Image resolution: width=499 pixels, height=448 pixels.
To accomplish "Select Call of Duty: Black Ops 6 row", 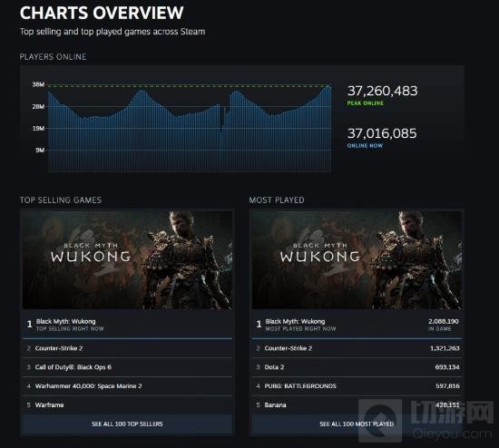I will 127,367.
